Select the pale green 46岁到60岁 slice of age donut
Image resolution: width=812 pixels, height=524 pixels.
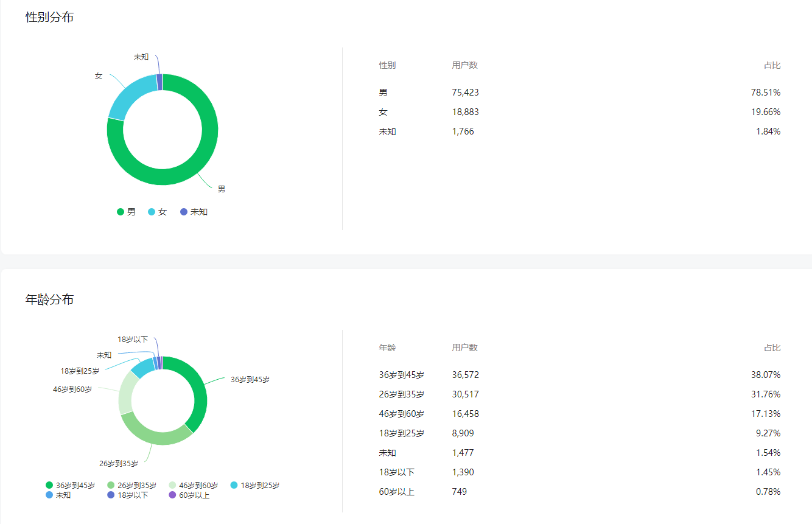pos(125,393)
